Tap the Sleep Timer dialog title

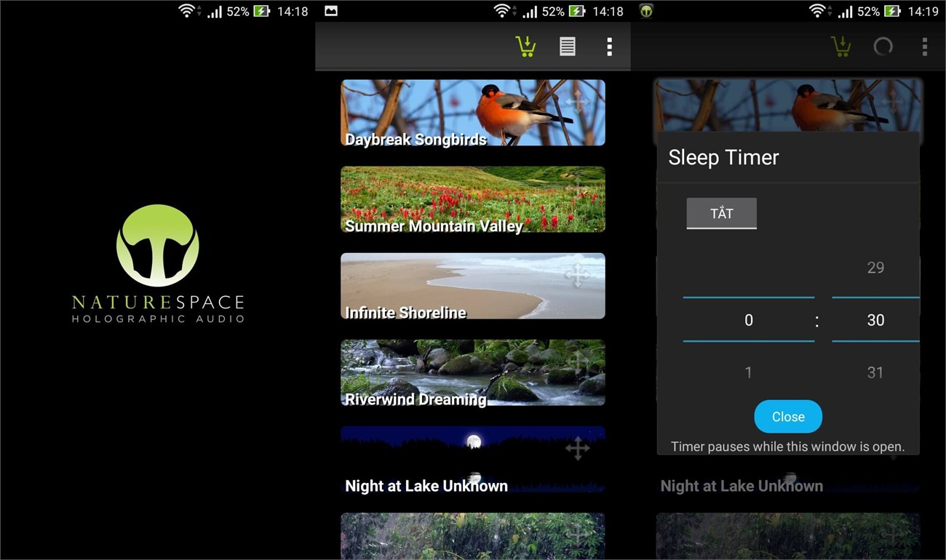point(723,157)
